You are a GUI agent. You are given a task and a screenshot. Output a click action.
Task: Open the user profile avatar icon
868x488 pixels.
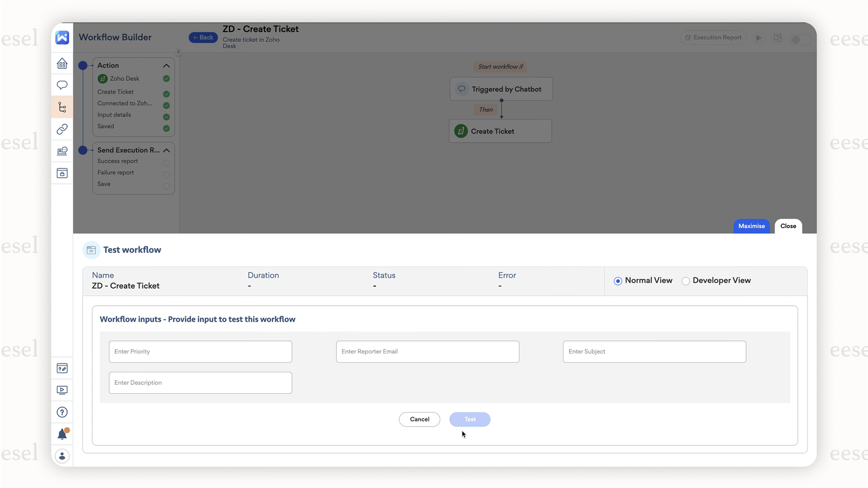(x=62, y=456)
